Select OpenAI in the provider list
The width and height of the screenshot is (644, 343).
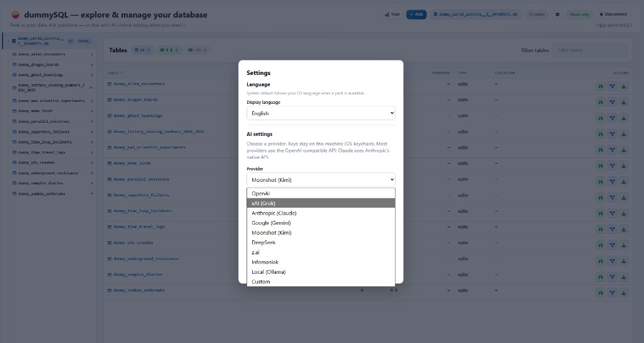click(x=321, y=193)
